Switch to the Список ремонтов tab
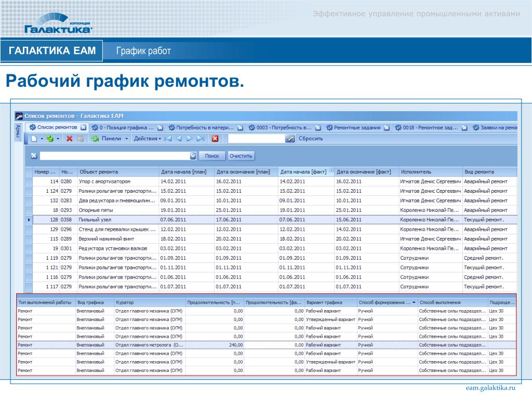This screenshot has height=399, width=532. [57, 127]
